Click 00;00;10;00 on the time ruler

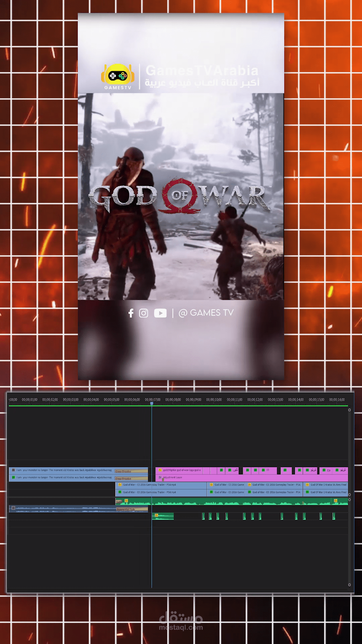(x=214, y=399)
